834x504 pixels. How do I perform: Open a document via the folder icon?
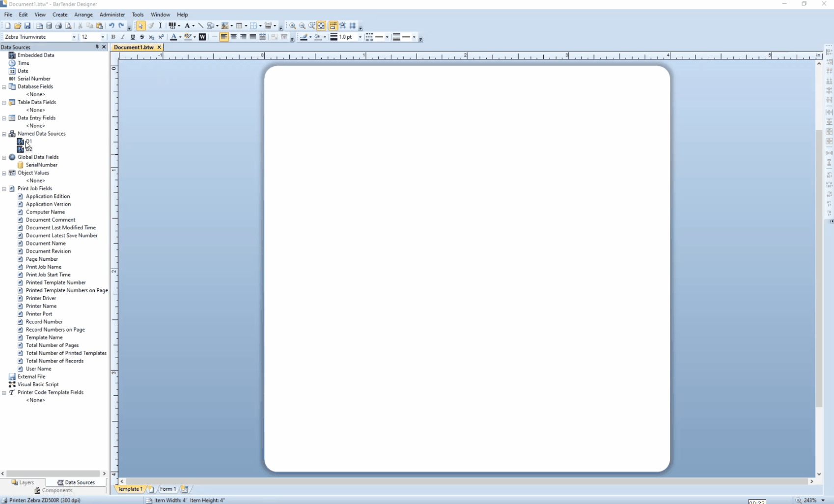tap(18, 26)
